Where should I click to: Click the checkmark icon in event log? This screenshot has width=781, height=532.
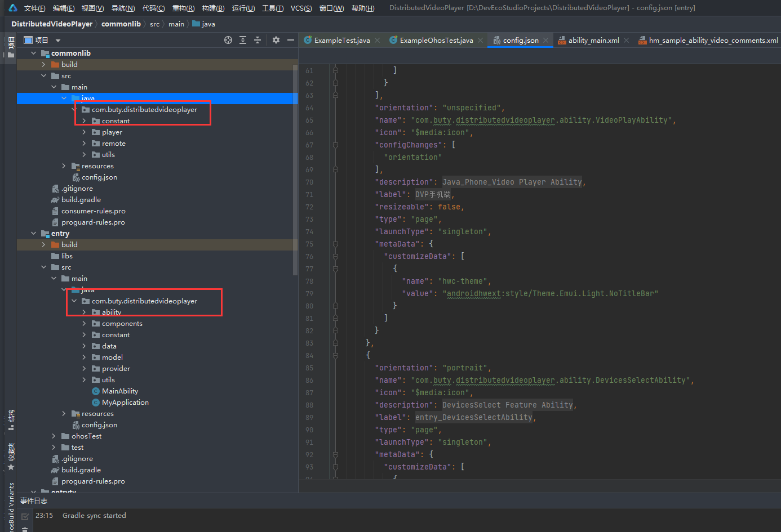pyautogui.click(x=25, y=517)
